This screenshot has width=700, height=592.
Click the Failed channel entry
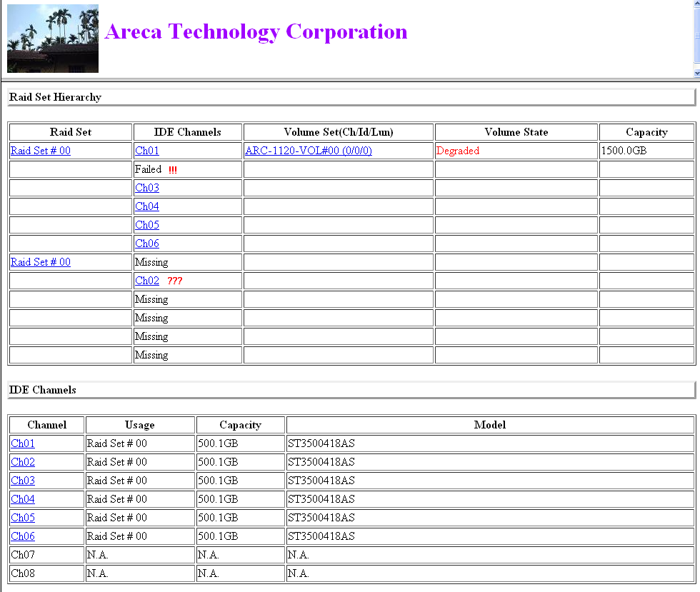[149, 169]
